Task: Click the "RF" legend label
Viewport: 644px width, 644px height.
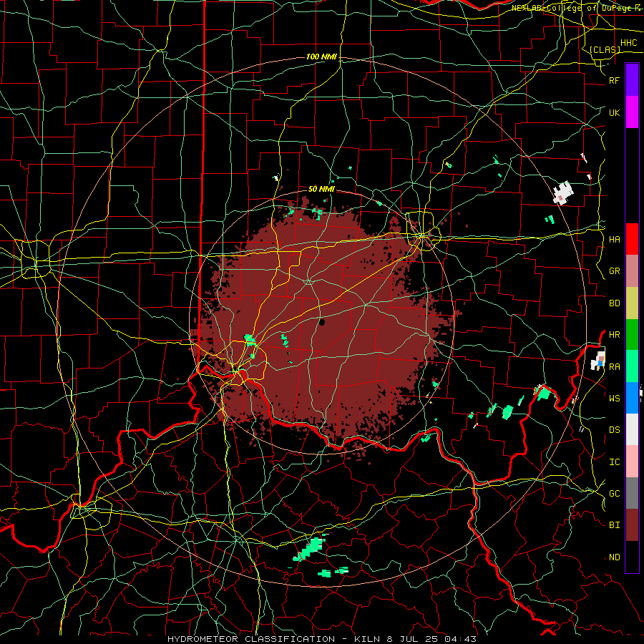Action: click(x=614, y=80)
